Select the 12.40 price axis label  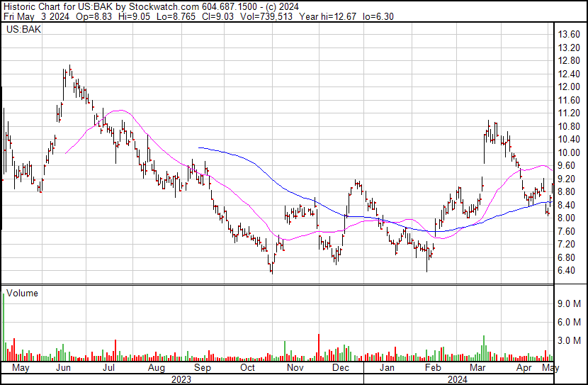pos(569,74)
